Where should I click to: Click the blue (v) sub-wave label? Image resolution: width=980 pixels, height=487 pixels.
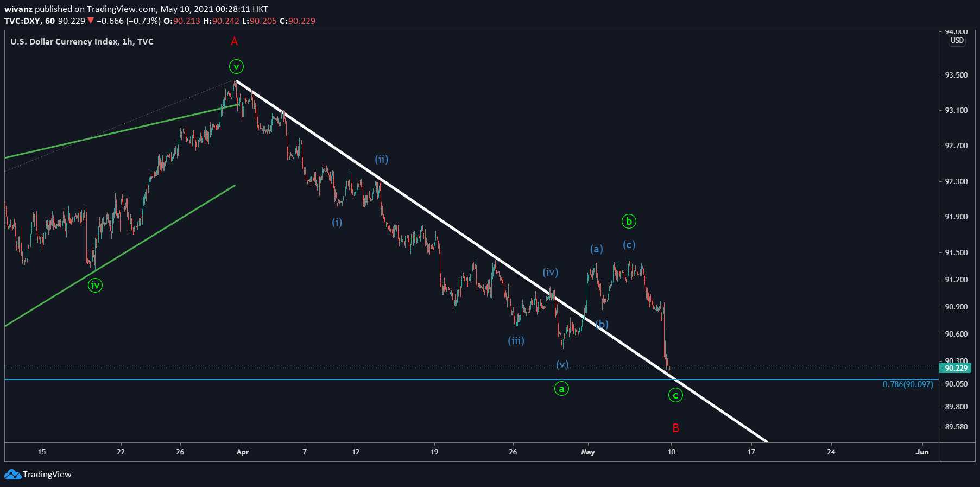(562, 365)
